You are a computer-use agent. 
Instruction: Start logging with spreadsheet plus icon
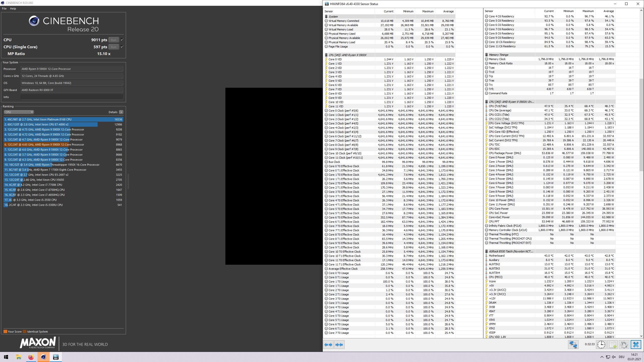[x=613, y=345]
